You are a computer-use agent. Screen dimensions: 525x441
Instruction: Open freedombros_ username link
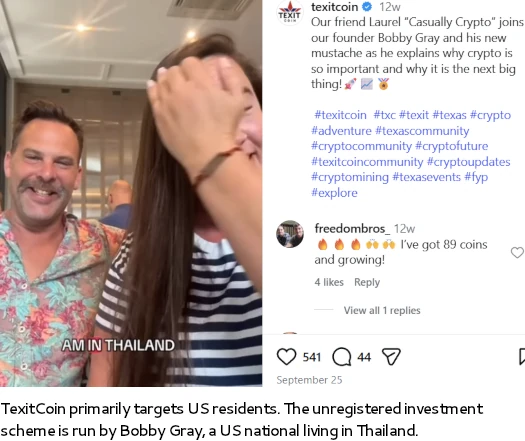click(x=352, y=229)
